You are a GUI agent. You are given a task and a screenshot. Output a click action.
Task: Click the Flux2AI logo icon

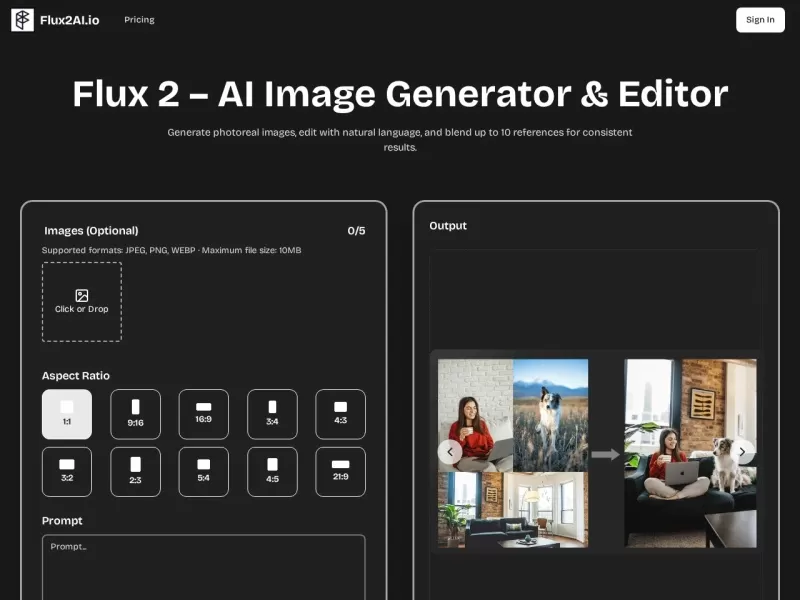(21, 19)
